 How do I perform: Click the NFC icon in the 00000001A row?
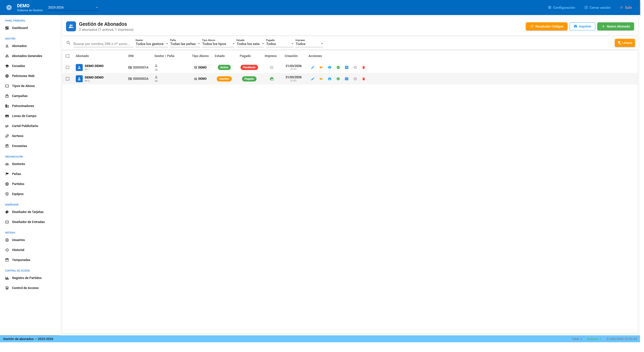click(346, 67)
